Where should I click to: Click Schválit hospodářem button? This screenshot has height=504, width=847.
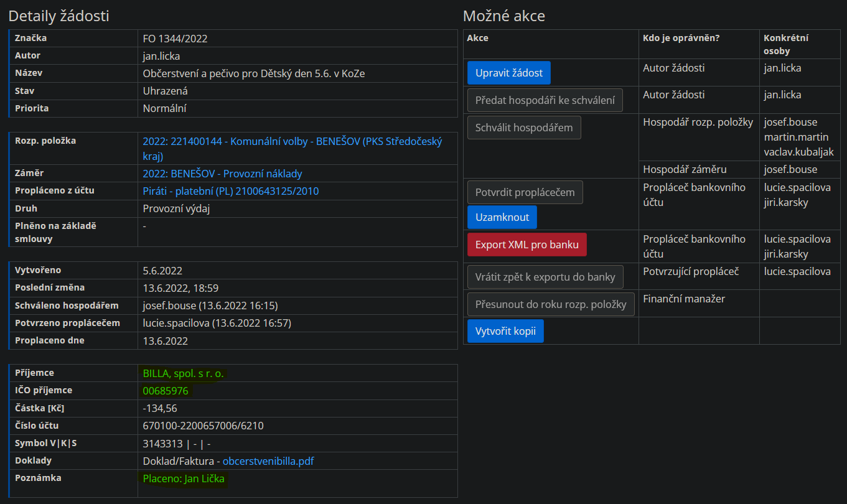(x=524, y=128)
